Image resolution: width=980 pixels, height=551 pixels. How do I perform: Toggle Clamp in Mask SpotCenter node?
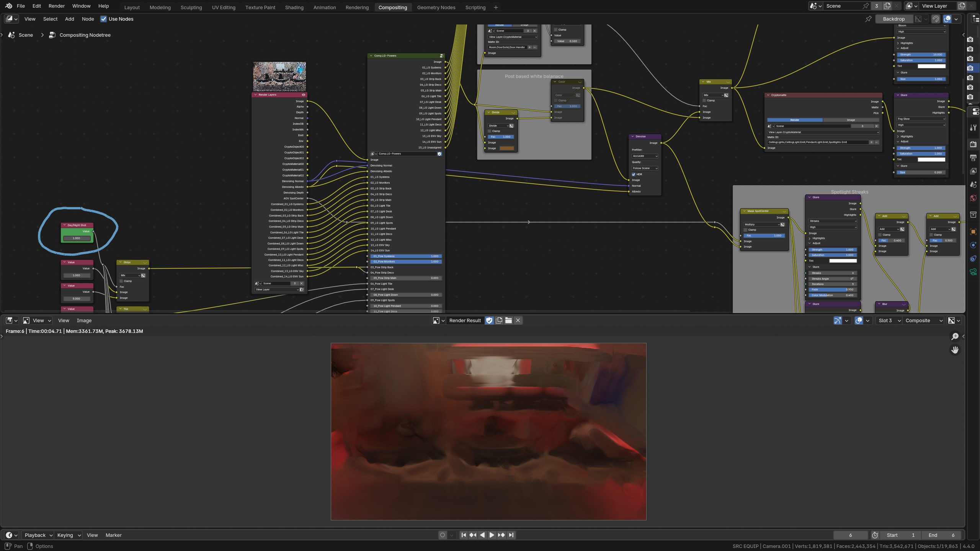(x=745, y=230)
